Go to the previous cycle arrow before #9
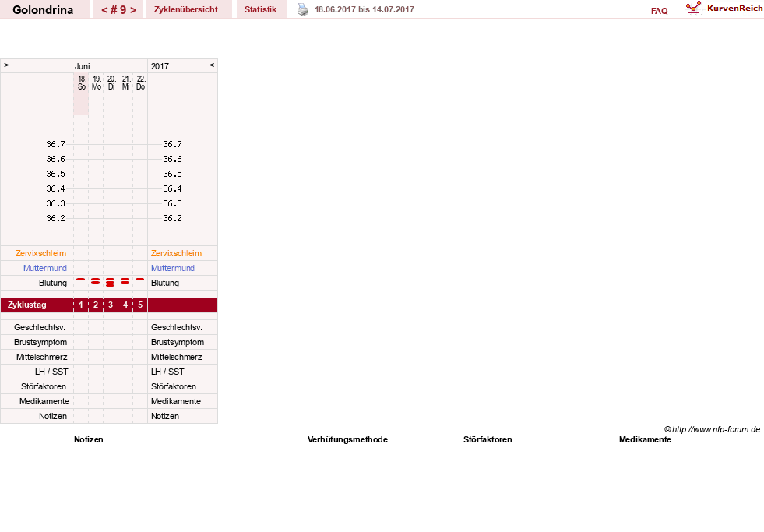 104,10
